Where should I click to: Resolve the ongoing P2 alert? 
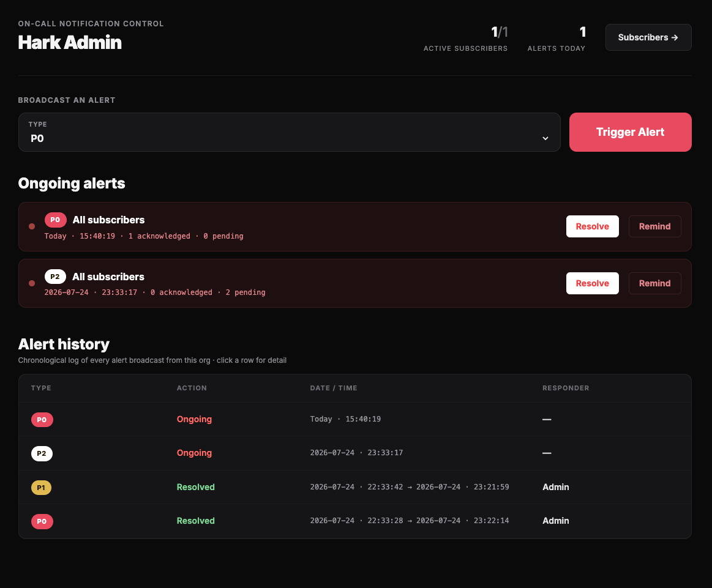click(592, 283)
